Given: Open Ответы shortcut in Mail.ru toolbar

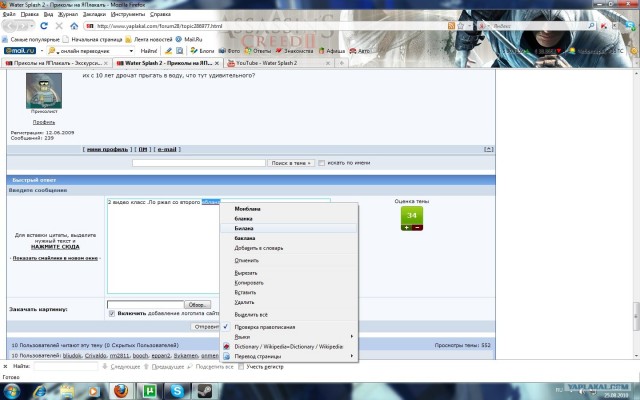Looking at the screenshot, I should (258, 51).
